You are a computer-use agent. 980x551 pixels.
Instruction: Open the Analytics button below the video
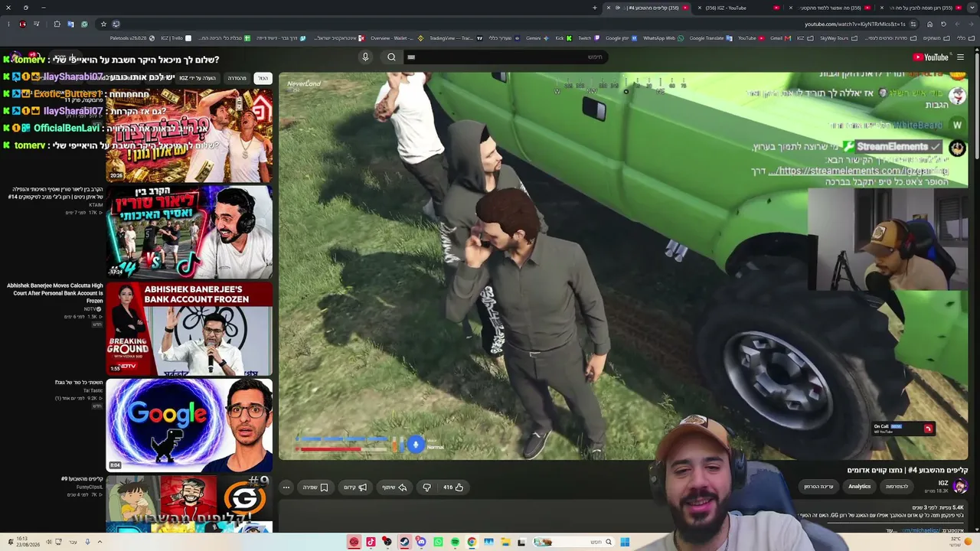859,486
